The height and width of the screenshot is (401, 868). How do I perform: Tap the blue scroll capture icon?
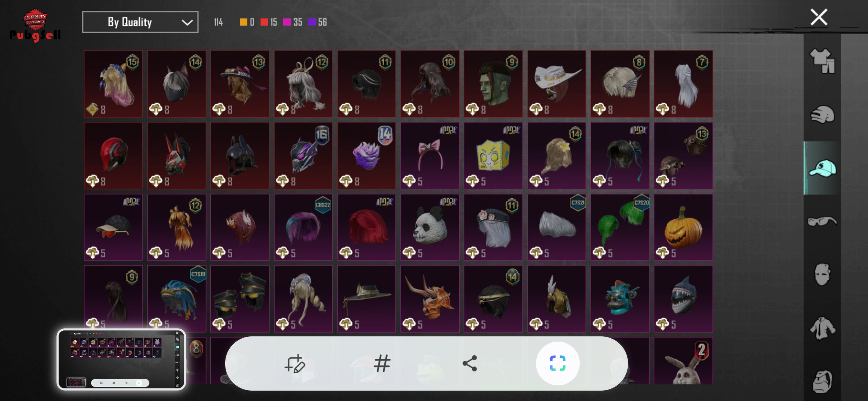pyautogui.click(x=558, y=363)
